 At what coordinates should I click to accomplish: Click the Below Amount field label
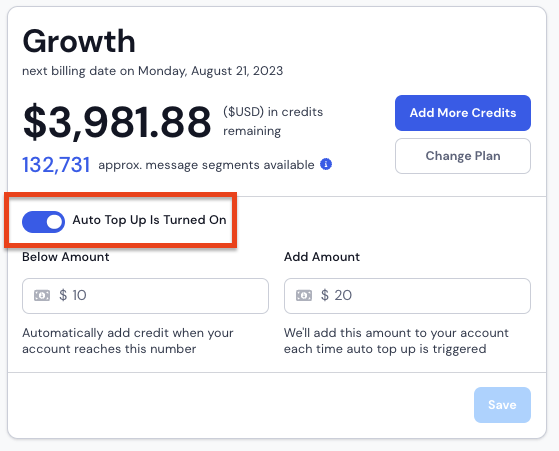pos(66,257)
